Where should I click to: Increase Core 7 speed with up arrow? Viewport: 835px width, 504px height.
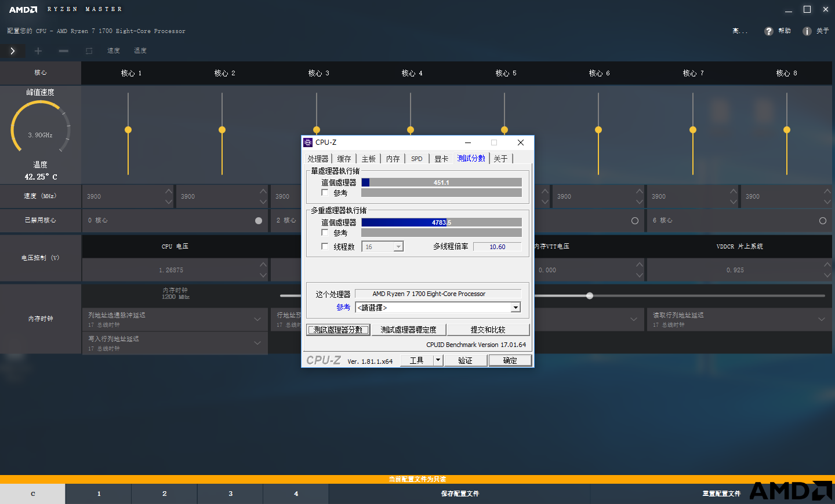(734, 191)
